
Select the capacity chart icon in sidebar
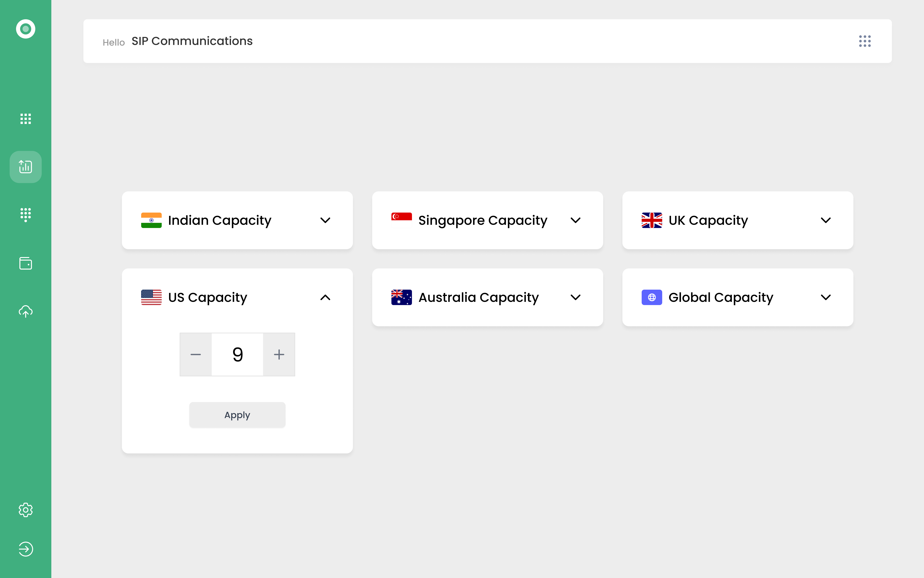26,167
